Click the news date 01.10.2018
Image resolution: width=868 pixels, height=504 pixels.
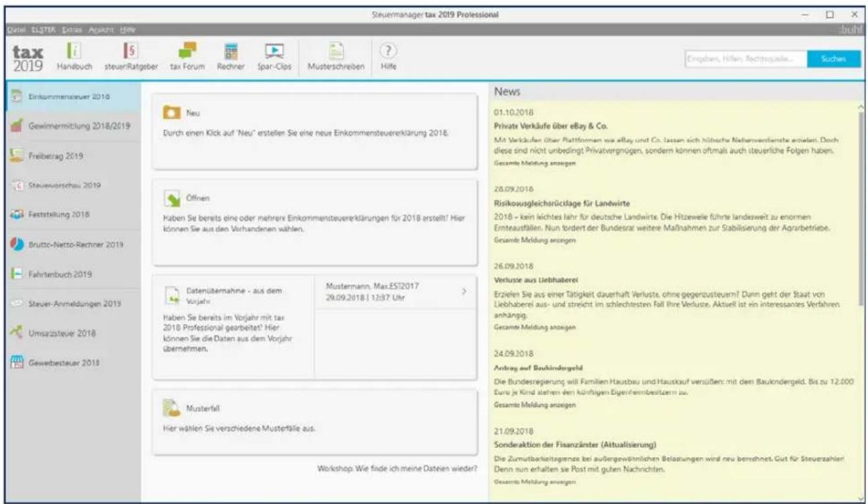513,112
